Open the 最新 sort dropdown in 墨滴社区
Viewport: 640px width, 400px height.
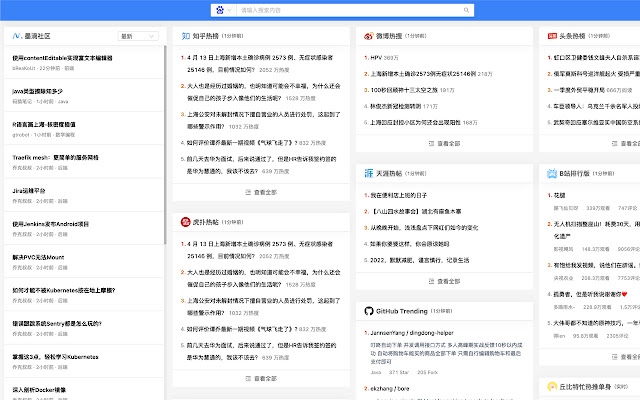click(138, 36)
